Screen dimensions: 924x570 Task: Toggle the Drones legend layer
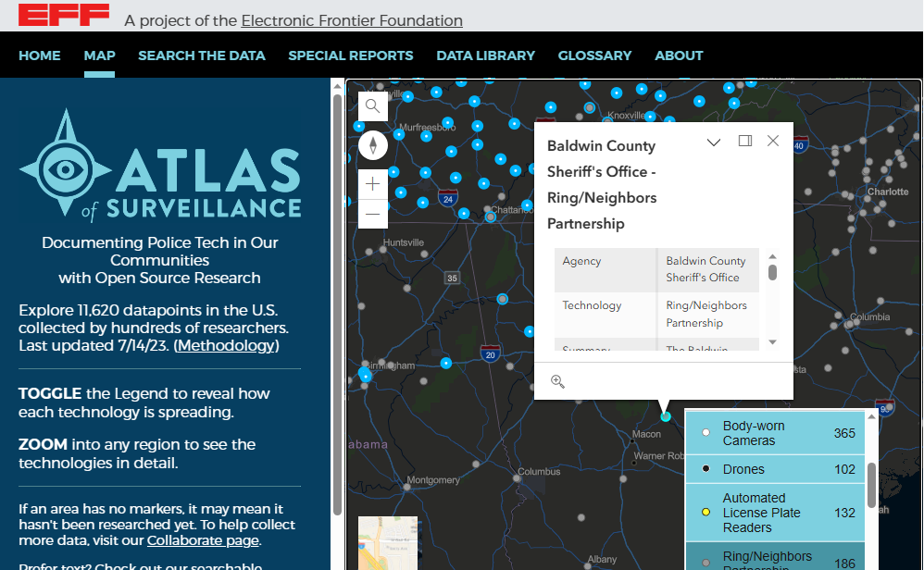coord(775,469)
